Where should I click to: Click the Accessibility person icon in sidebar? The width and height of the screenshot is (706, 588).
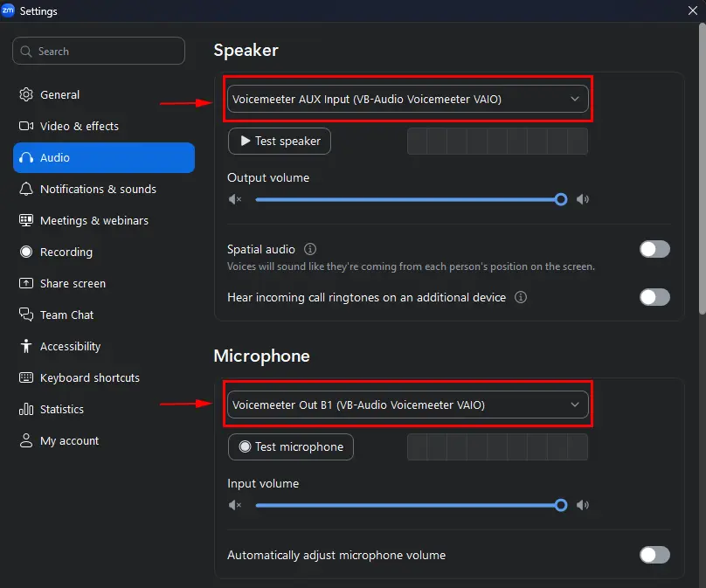pyautogui.click(x=26, y=346)
